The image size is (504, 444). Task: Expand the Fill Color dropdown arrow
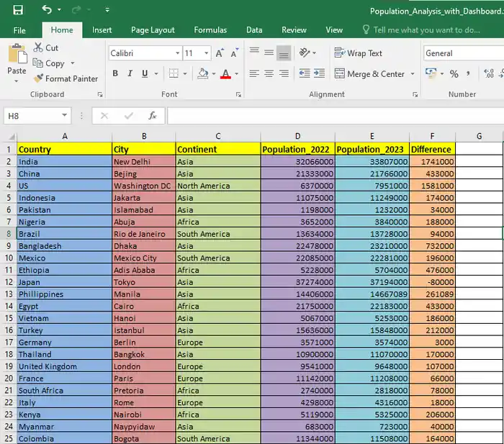pos(214,74)
